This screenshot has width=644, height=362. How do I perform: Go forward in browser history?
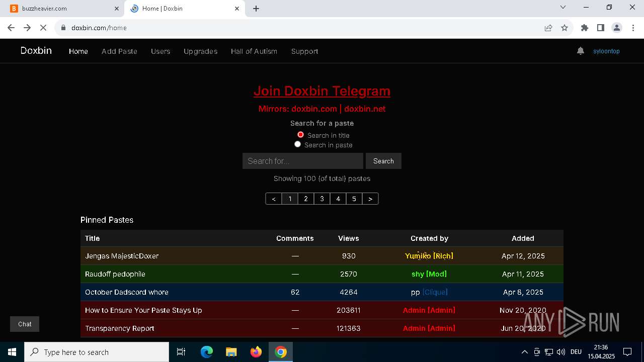tap(27, 28)
